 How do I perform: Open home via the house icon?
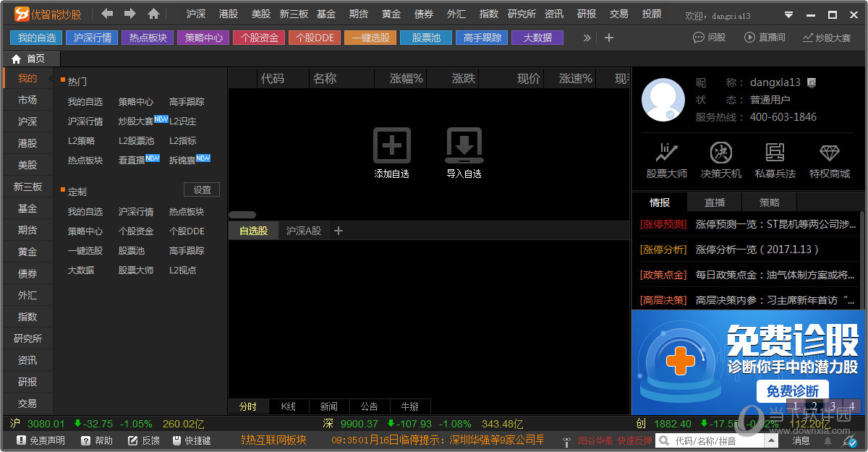[x=153, y=14]
